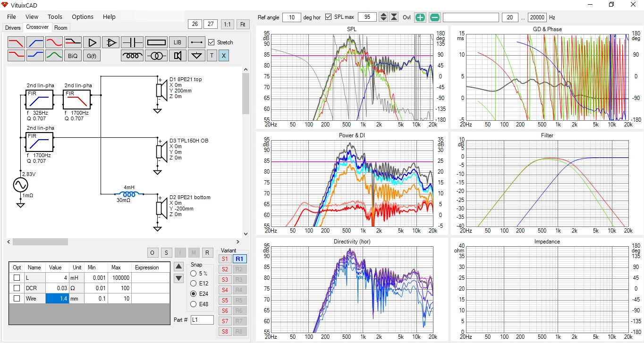This screenshot has width=644, height=343.
Task: Select the 4mH inductor in the schematic
Action: tap(129, 193)
